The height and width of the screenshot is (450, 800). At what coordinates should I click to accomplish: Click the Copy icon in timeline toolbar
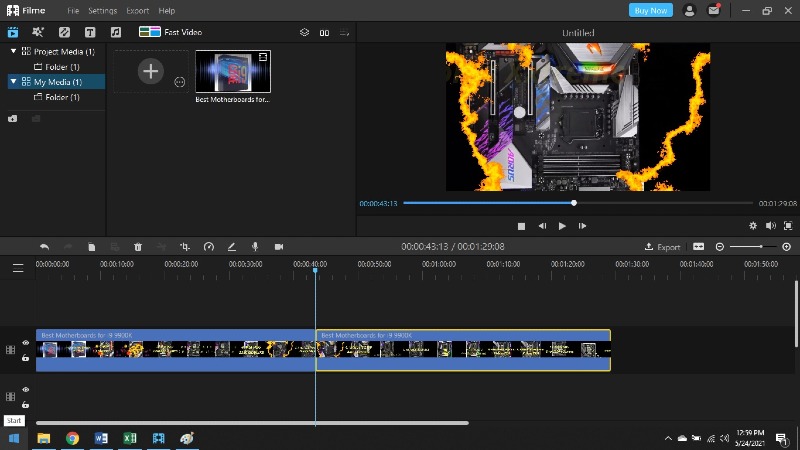tap(91, 247)
